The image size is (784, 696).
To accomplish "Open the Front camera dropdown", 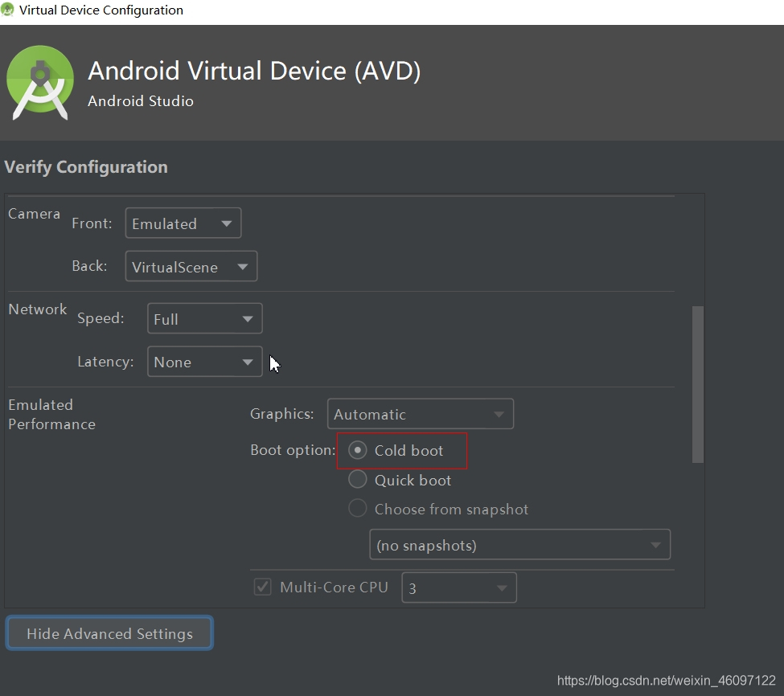I will (183, 223).
